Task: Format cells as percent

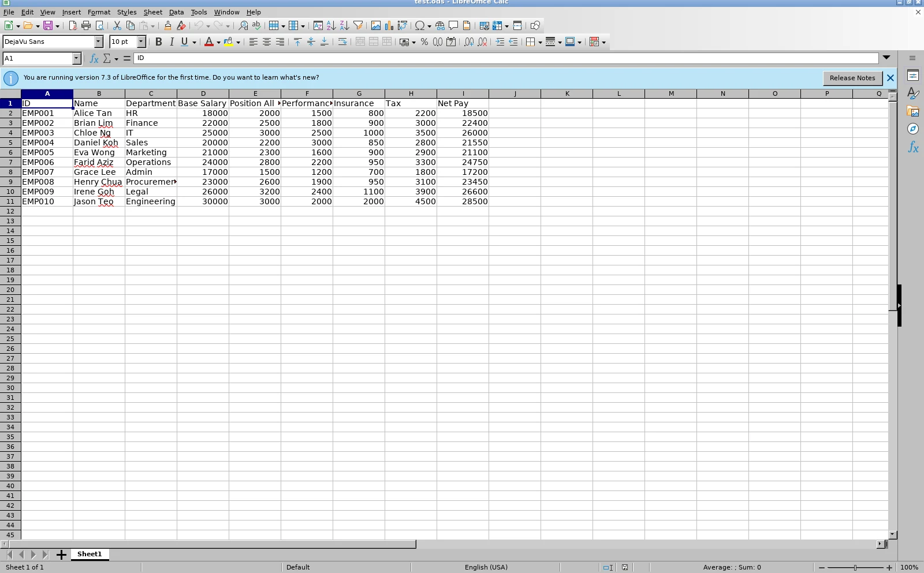Action: 424,42
